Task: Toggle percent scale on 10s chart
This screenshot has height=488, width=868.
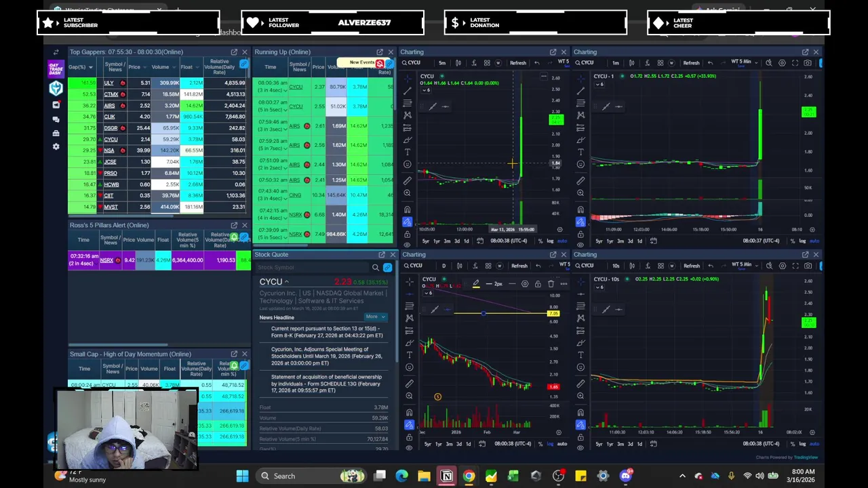Action: pos(792,444)
